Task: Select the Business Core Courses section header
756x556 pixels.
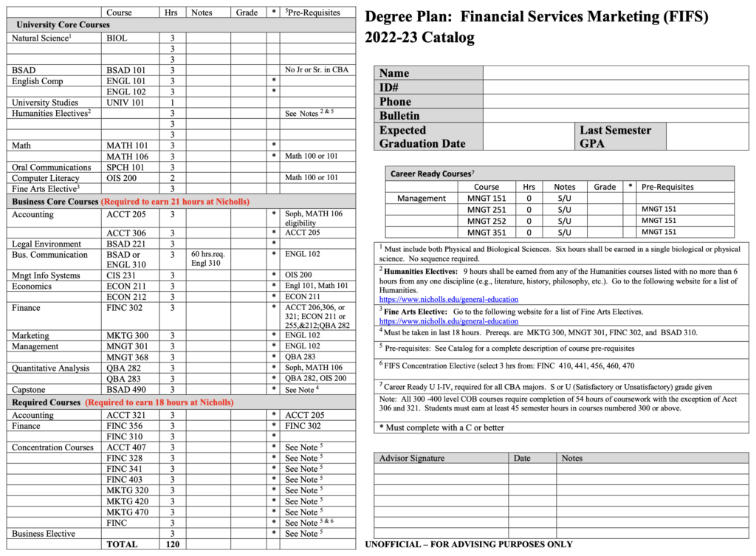Action: 182,202
